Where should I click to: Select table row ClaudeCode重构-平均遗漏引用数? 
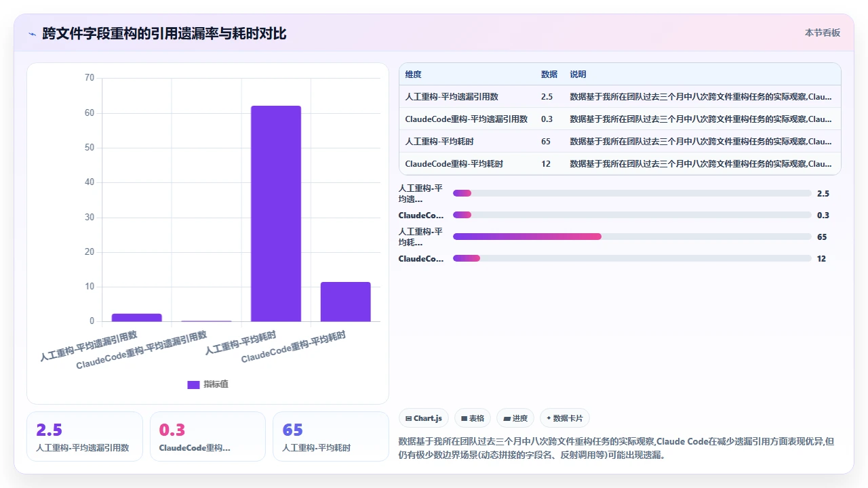(x=620, y=119)
